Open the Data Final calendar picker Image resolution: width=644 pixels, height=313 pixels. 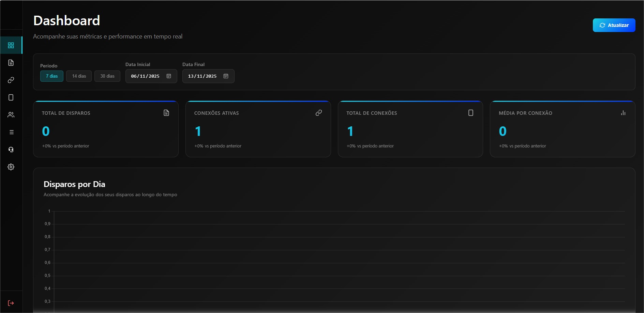click(x=226, y=76)
